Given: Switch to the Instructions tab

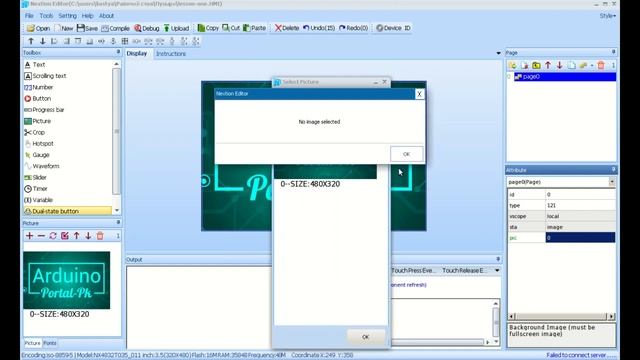Looking at the screenshot, I should (171, 53).
